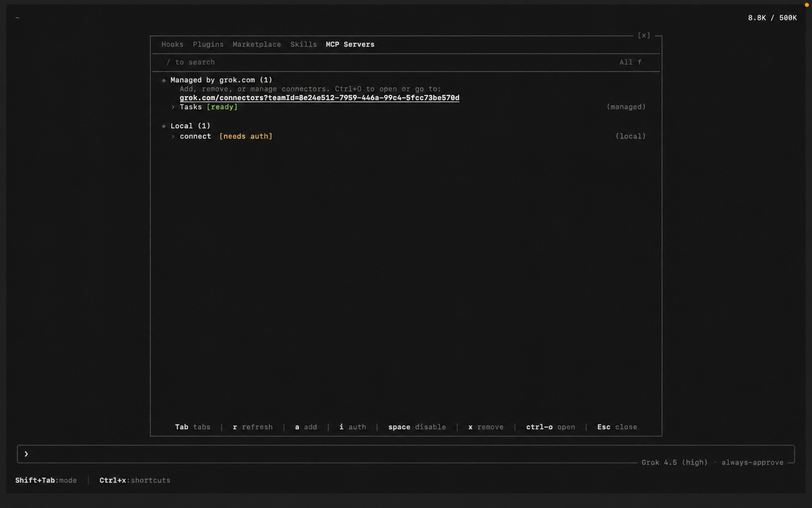The image size is (812, 508).
Task: Click the orange status dot
Action: (807, 5)
